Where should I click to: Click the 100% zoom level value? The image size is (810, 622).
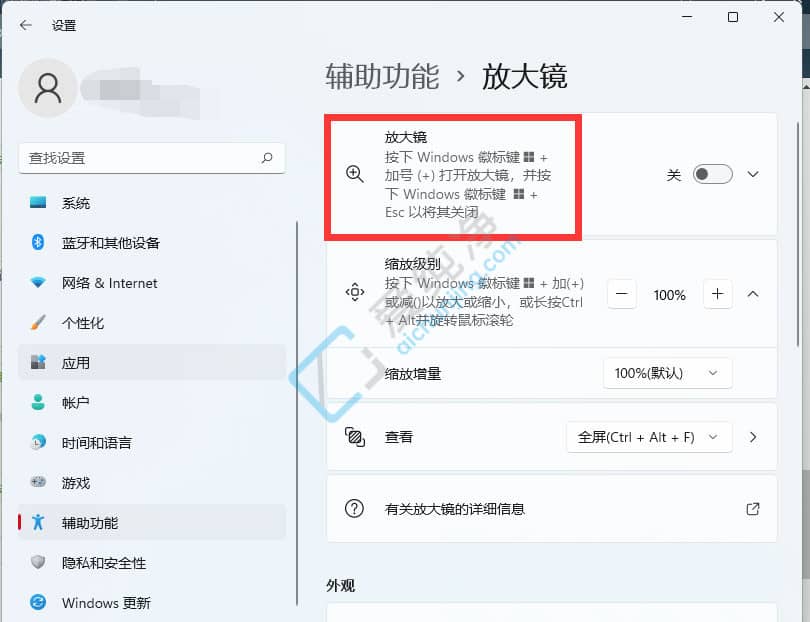coord(669,295)
